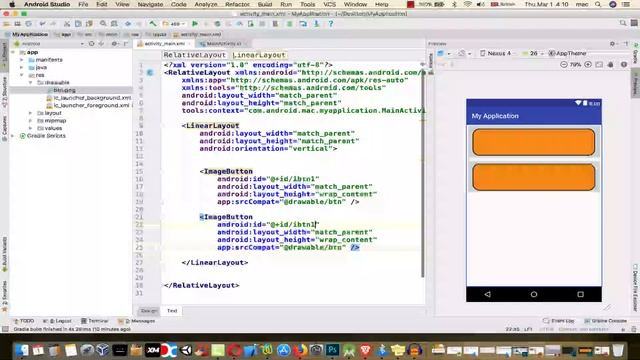
Task: Click the Find magnifier icon in toolbar
Action: point(103,24)
